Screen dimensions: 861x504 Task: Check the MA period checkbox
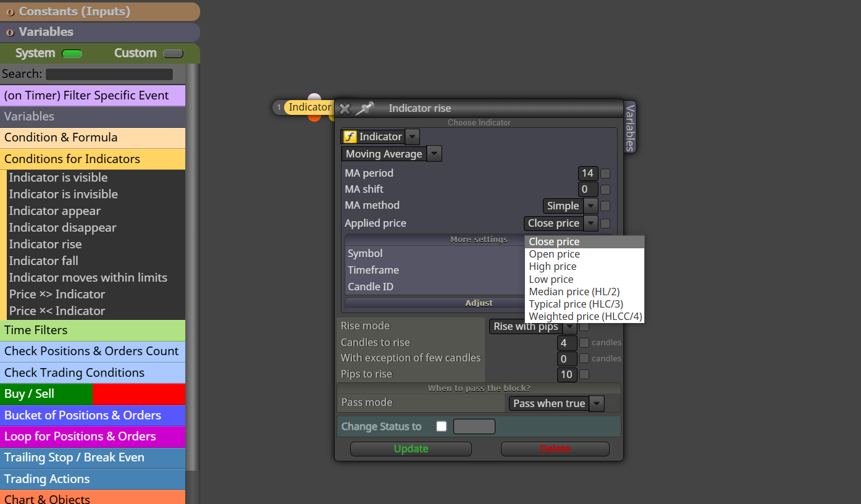point(605,174)
